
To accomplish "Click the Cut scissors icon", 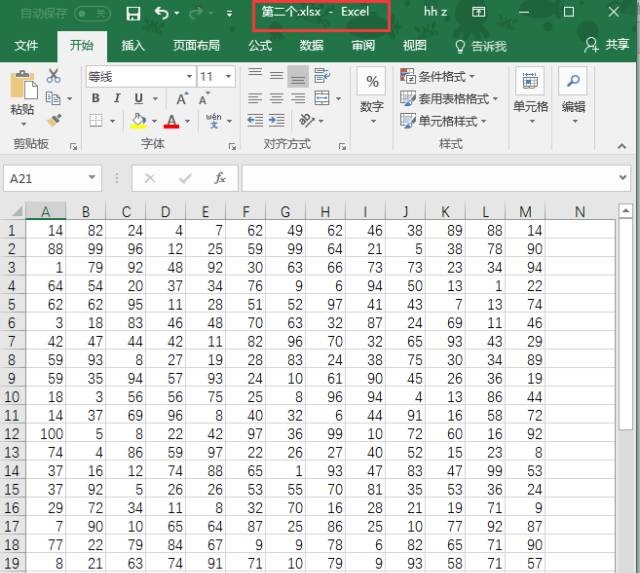I will point(54,76).
